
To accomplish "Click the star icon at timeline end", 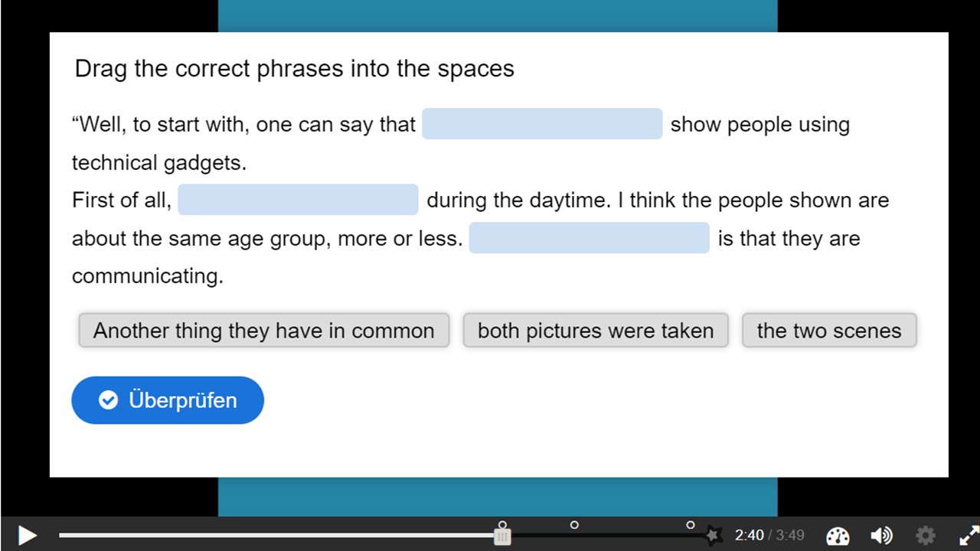I will (x=713, y=535).
